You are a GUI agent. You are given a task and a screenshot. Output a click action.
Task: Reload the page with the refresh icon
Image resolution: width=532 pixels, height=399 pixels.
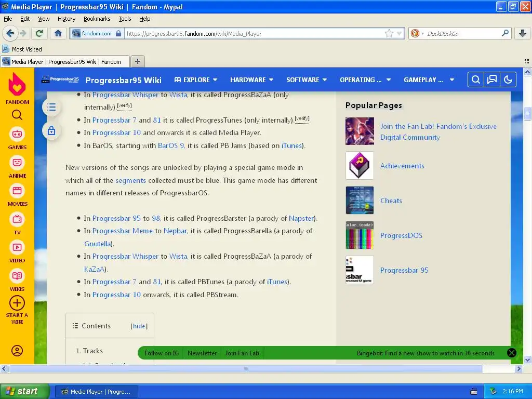click(39, 33)
